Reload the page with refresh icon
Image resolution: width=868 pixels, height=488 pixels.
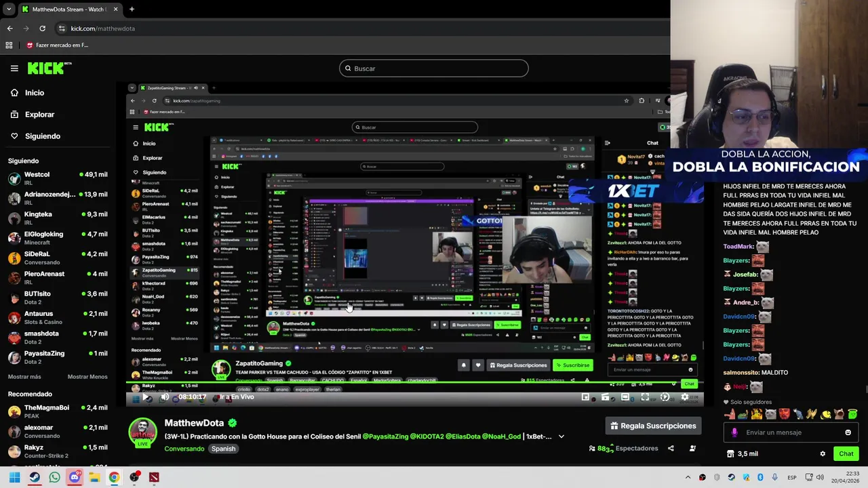[42, 28]
